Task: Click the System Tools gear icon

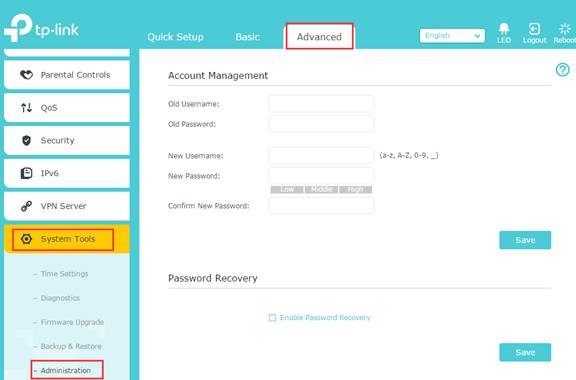Action: click(26, 239)
